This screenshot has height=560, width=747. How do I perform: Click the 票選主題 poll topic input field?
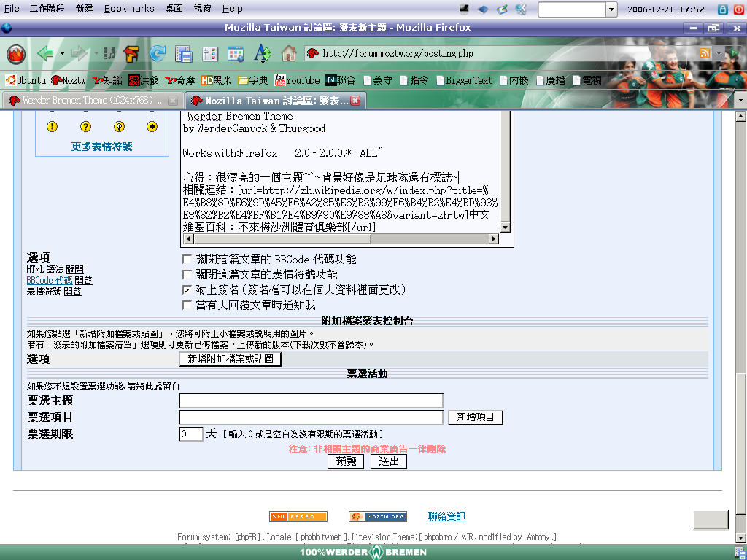[x=311, y=401]
